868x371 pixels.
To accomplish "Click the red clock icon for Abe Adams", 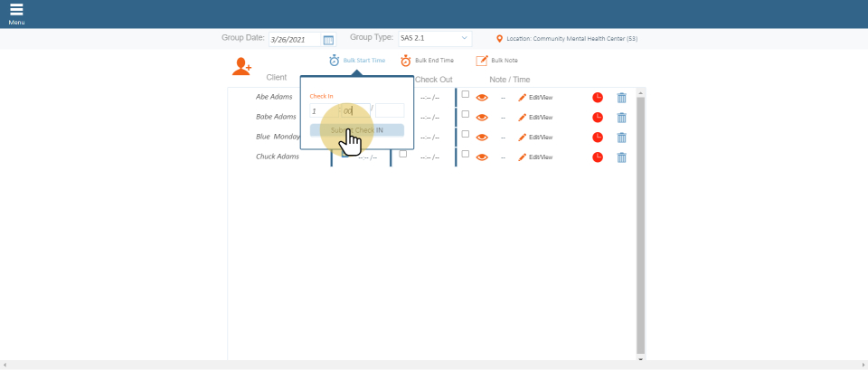I will (x=598, y=97).
